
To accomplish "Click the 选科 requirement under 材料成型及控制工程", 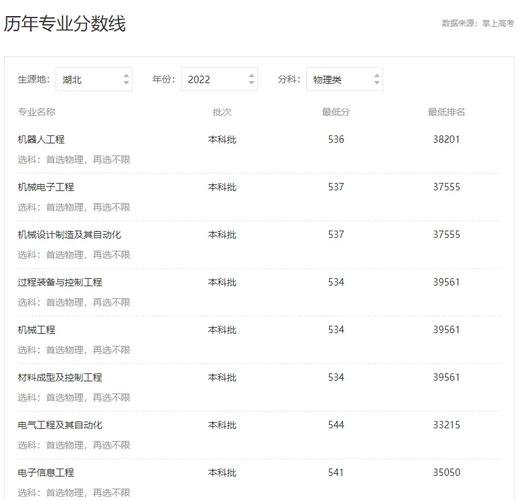I will coord(74,398).
